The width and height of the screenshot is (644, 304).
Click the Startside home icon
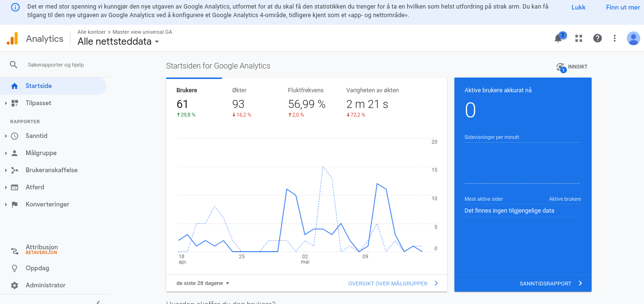point(14,86)
